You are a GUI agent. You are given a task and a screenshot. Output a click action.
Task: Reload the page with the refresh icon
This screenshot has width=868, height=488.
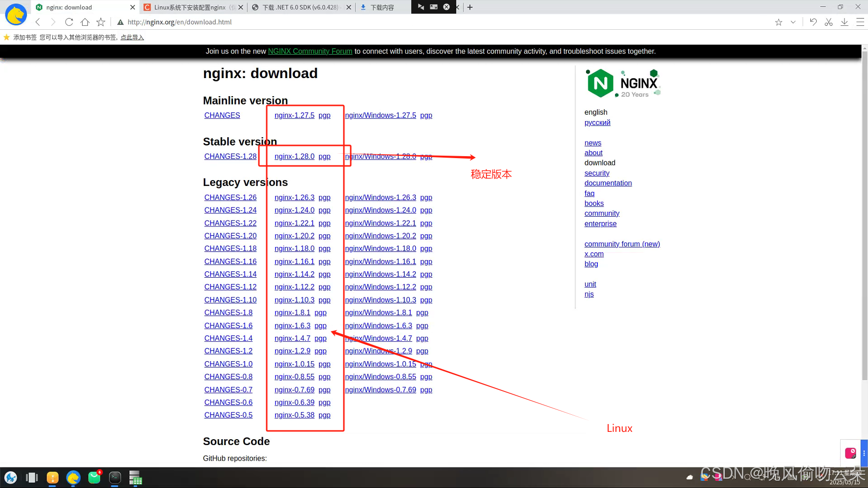pyautogui.click(x=69, y=22)
